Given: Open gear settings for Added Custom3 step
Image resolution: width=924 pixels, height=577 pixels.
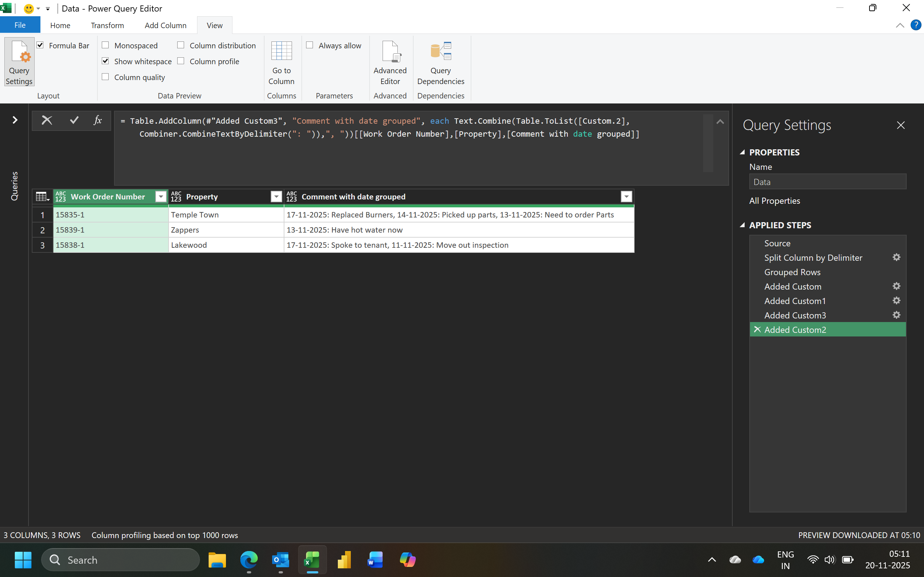Looking at the screenshot, I should click(896, 315).
